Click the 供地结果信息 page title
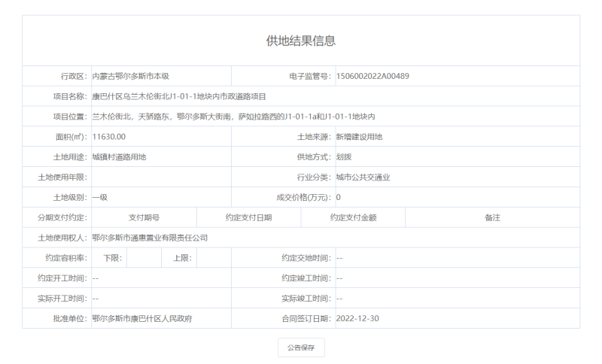The height and width of the screenshot is (364, 602). tap(301, 41)
